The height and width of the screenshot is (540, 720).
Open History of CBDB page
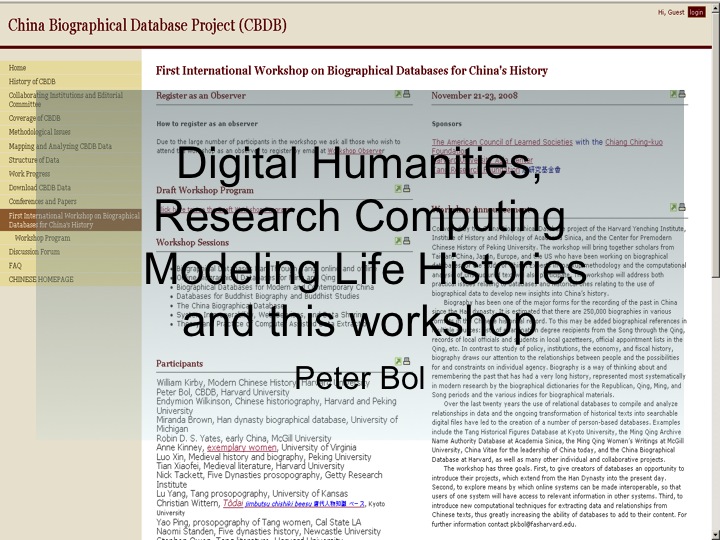coord(32,81)
